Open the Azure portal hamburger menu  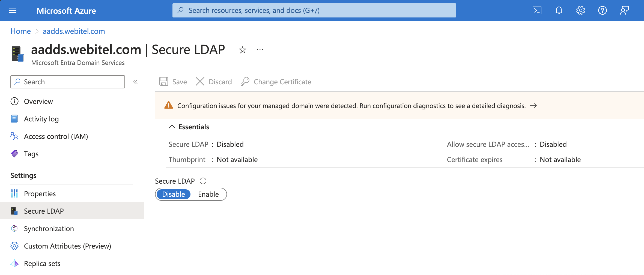pos(13,11)
